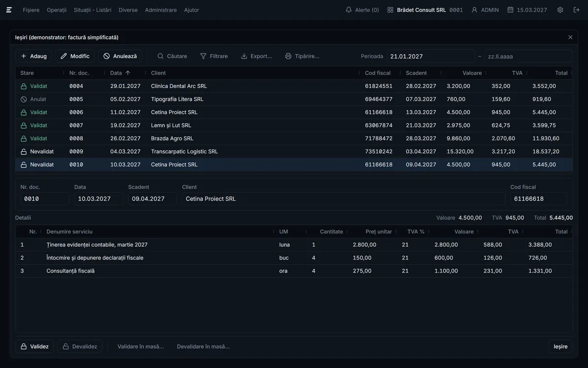Click Adaug to add a new document
The height and width of the screenshot is (368, 588).
click(34, 56)
